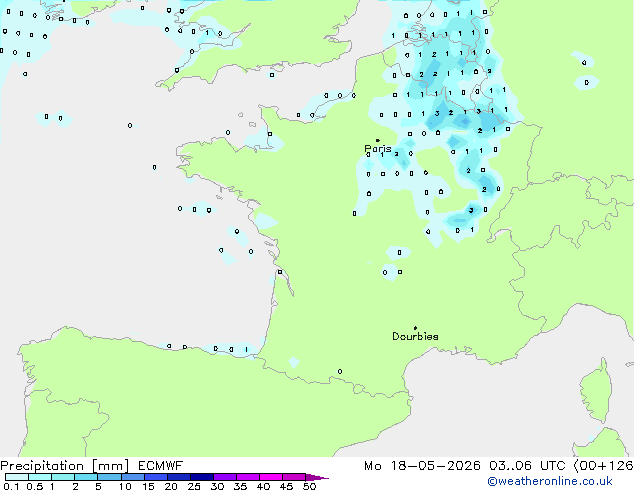Click the legend value "50"
Viewport: 634px width, 490px height.
click(x=309, y=486)
